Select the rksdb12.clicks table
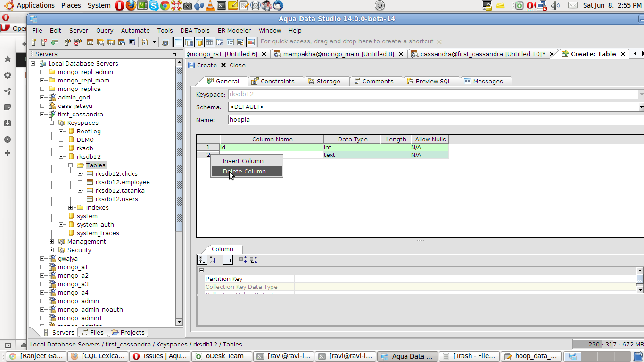The image size is (644, 362). pos(116,174)
